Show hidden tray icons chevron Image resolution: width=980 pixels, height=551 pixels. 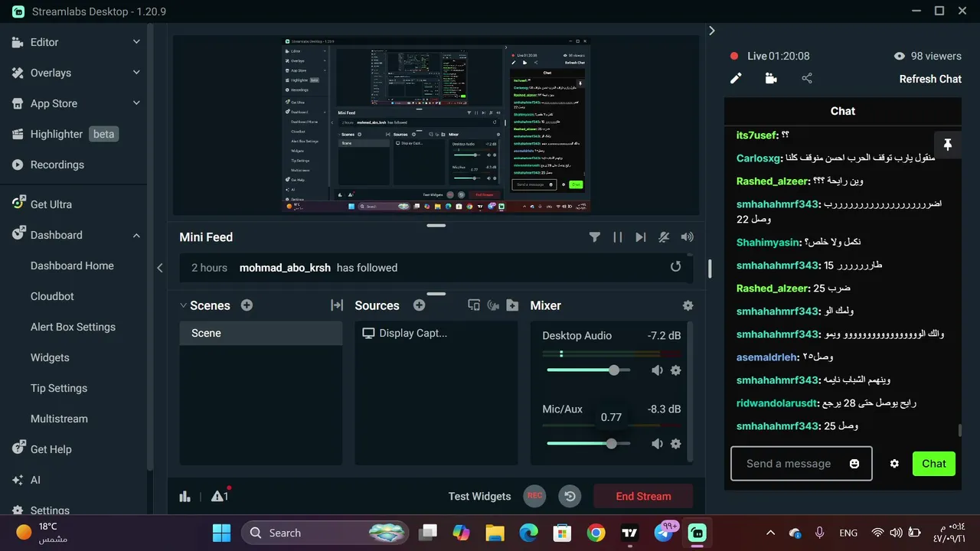pos(771,533)
